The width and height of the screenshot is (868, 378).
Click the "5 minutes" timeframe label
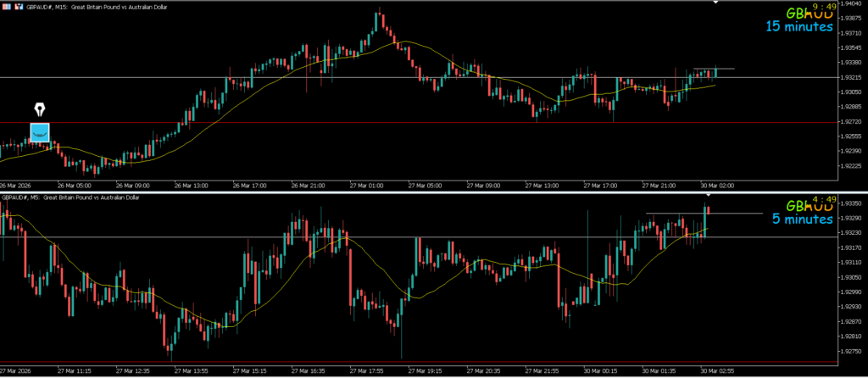[x=802, y=220]
